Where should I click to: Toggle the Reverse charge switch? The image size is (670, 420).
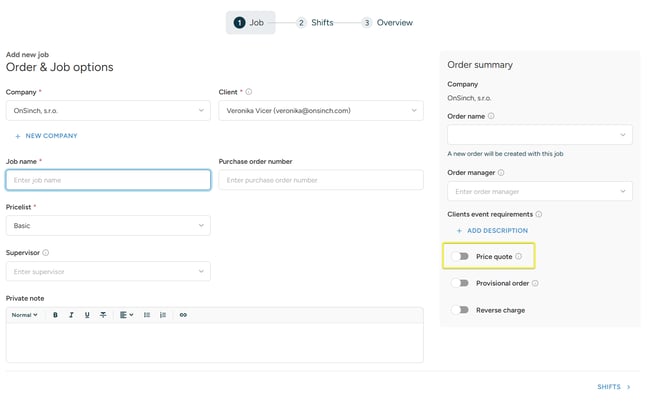pyautogui.click(x=460, y=310)
